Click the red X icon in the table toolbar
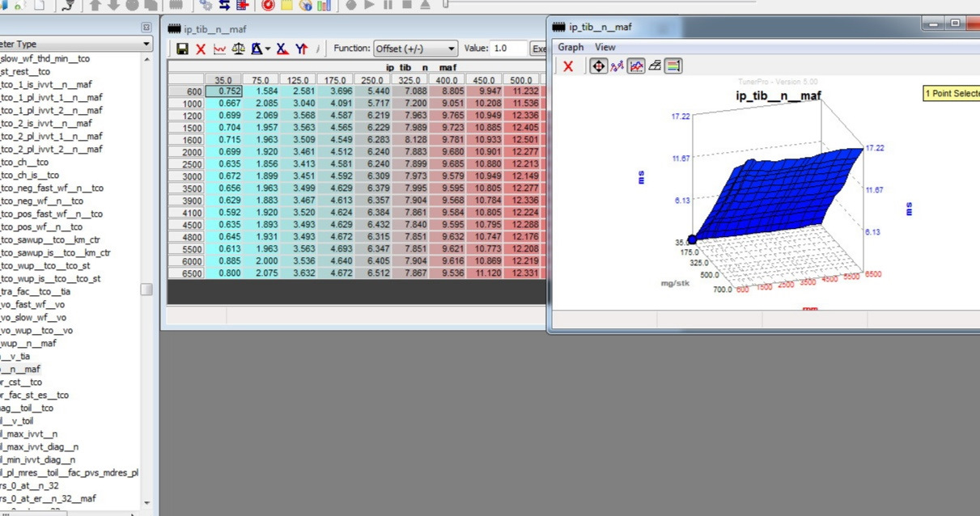This screenshot has height=516, width=980. click(x=201, y=49)
